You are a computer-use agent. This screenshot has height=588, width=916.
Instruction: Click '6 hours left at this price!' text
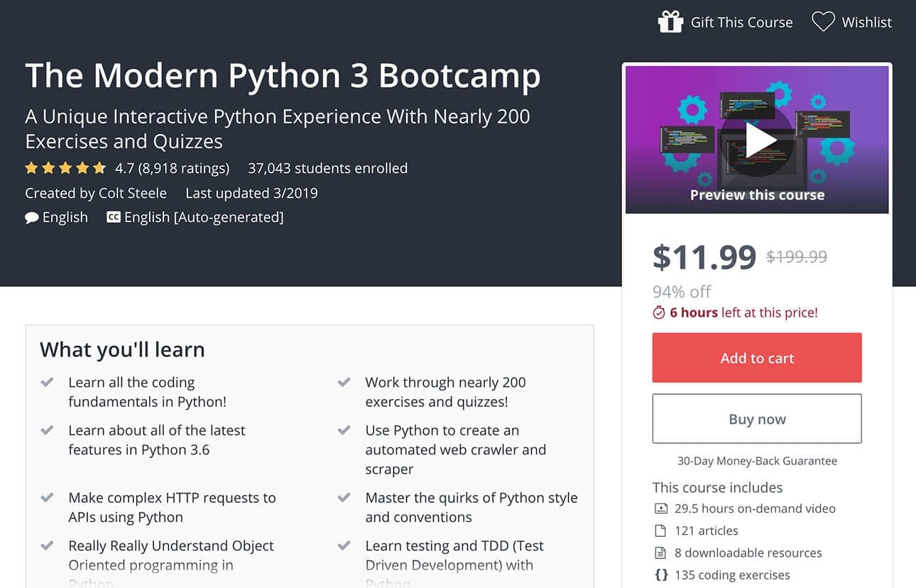coord(743,312)
